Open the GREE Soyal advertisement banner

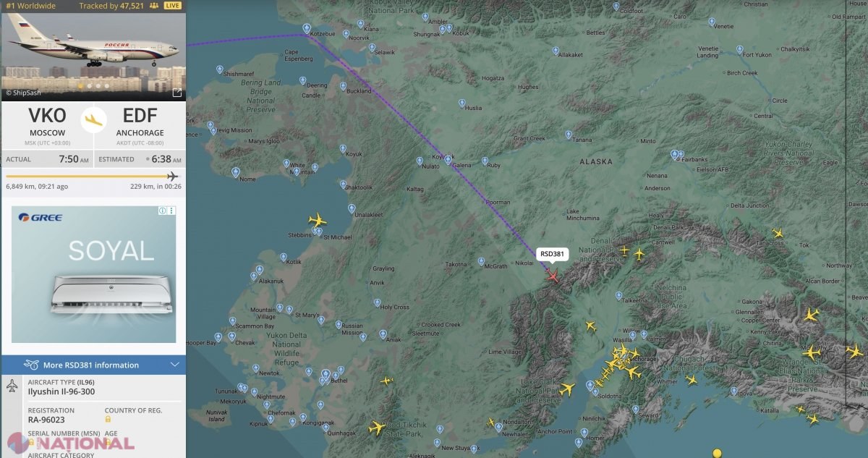pos(93,274)
